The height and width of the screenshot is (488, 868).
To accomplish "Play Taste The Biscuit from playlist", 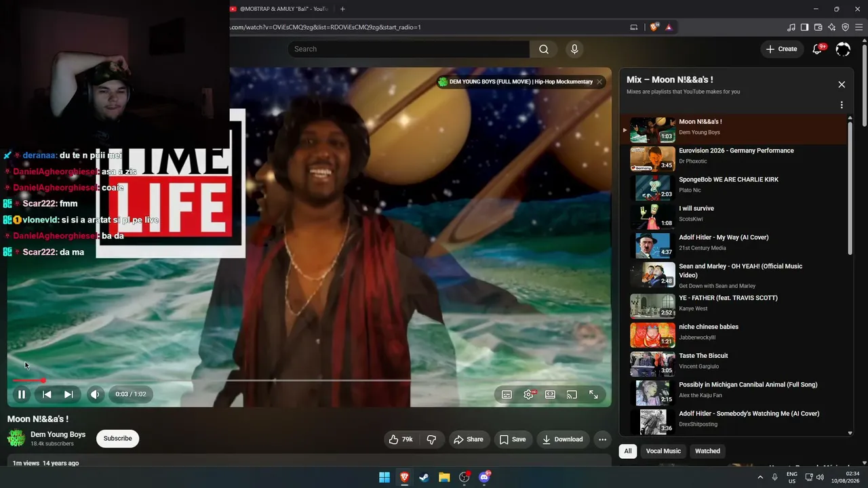I will point(736,364).
